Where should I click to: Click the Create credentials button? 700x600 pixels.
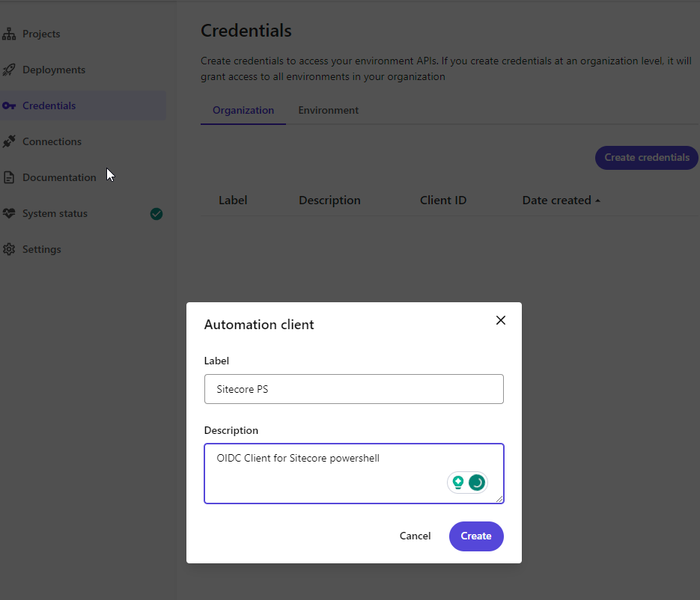647,158
